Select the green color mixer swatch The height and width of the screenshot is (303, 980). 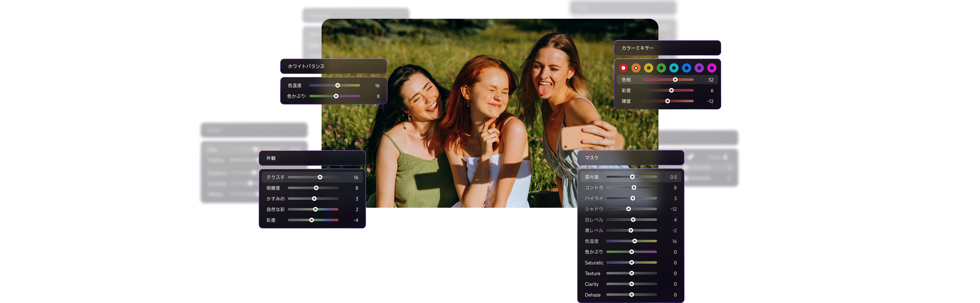coord(661,68)
